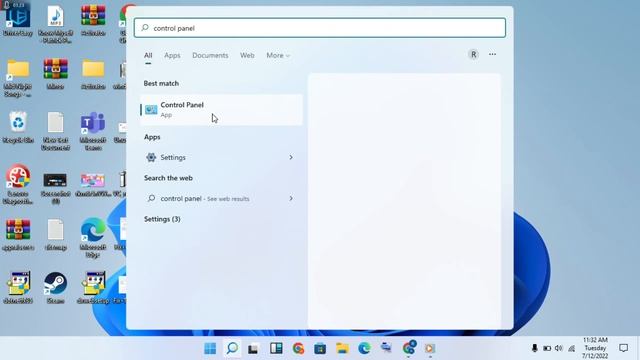Viewport: 640px width, 360px height.
Task: Open Chrome with the notification badge on the taskbar
Action: (409, 348)
